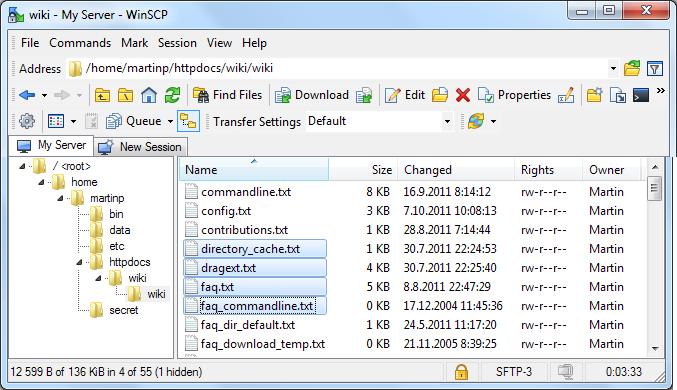Click Find Files binoculars button
This screenshot has width=677, height=390.
point(227,95)
